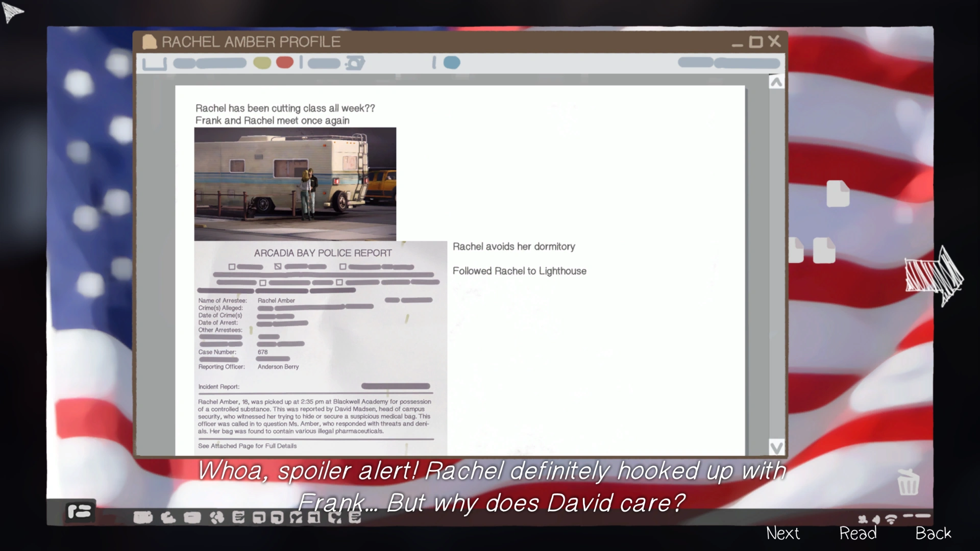Open the top desktop document file

838,194
